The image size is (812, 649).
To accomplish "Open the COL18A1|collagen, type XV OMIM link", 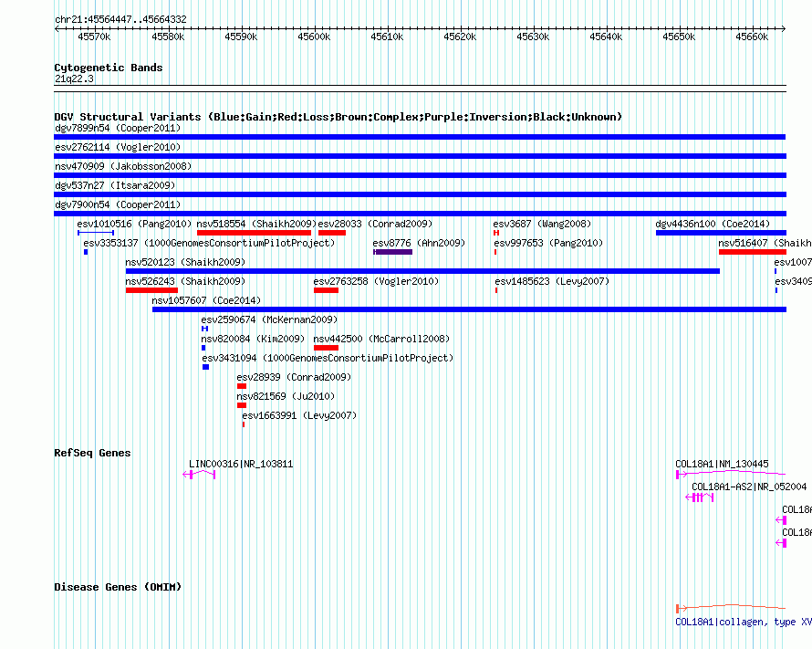I will 744,622.
